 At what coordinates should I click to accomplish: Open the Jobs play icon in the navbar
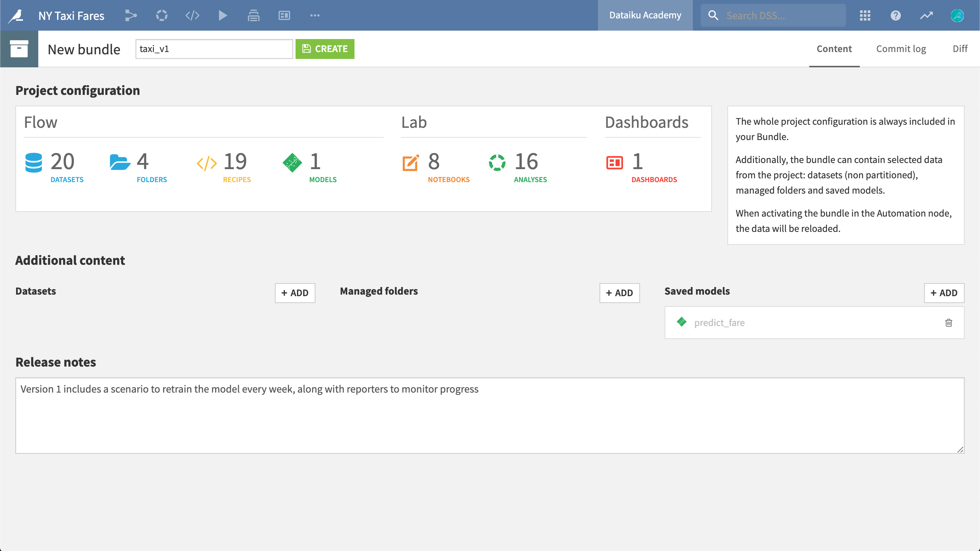point(223,16)
